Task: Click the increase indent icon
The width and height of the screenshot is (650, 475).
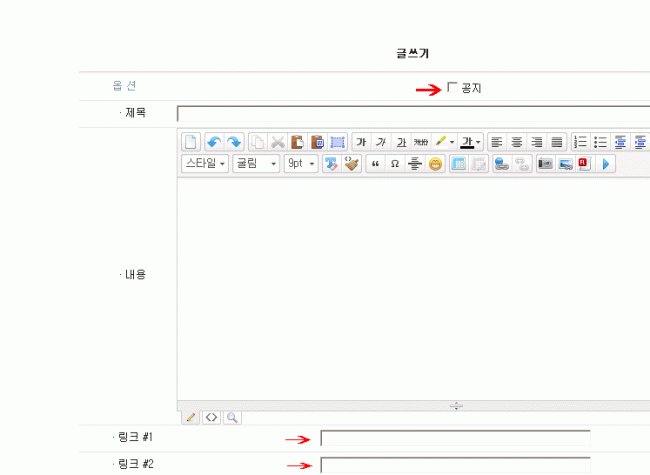Action: [640, 142]
